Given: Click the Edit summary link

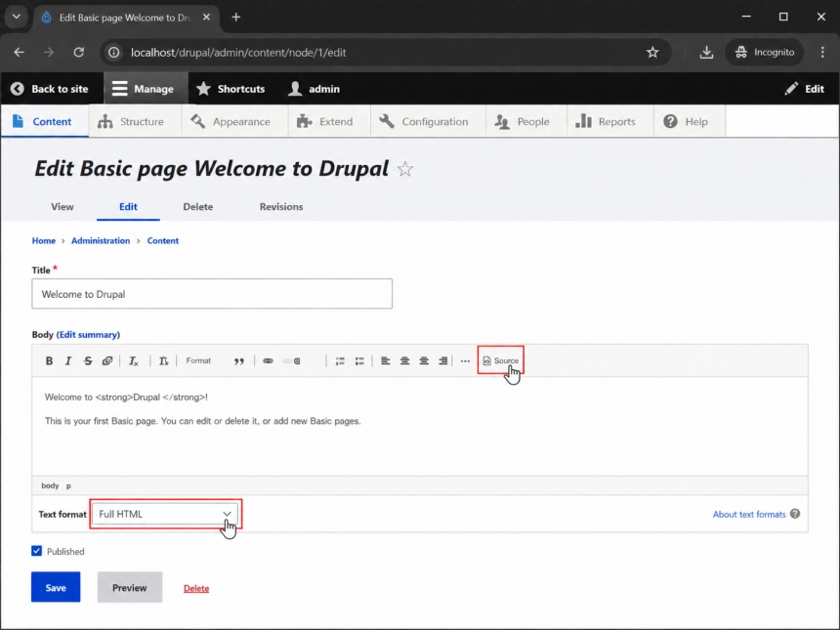Looking at the screenshot, I should point(88,335).
